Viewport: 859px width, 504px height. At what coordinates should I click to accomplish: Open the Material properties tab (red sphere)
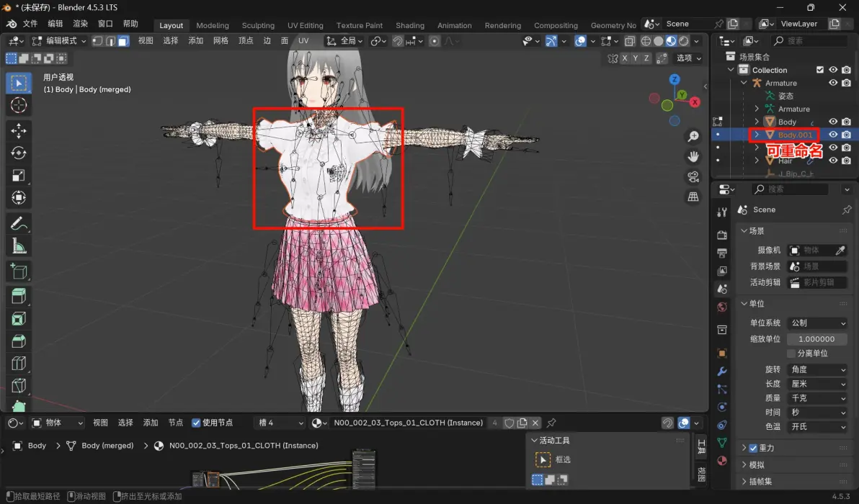pyautogui.click(x=722, y=461)
